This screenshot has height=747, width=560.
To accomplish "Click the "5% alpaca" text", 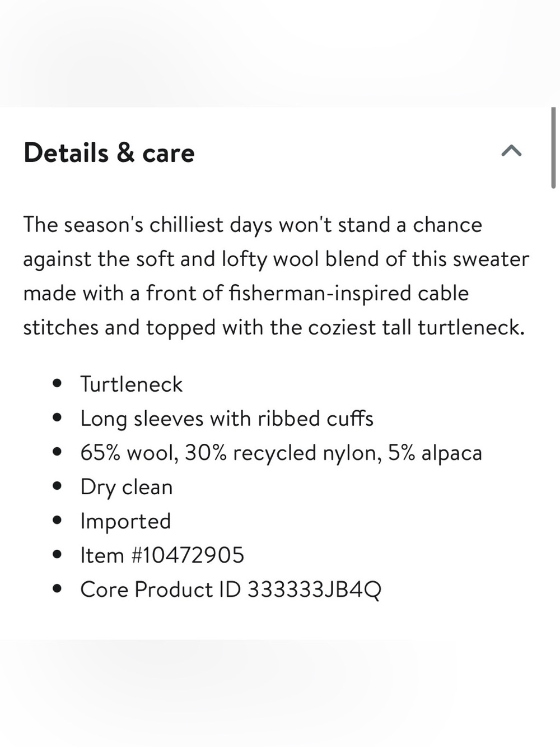I will click(435, 453).
